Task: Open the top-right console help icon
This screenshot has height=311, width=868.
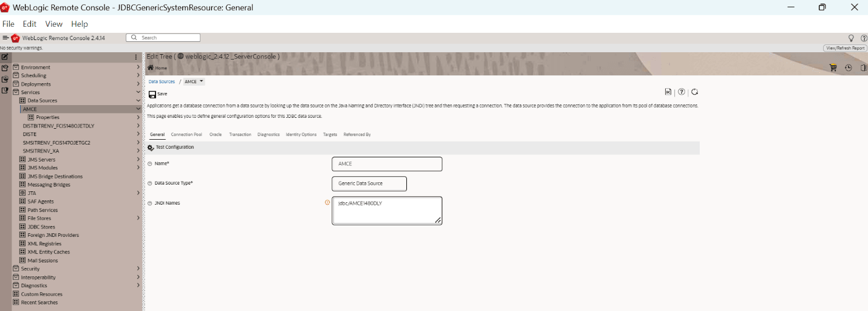Action: click(x=864, y=38)
